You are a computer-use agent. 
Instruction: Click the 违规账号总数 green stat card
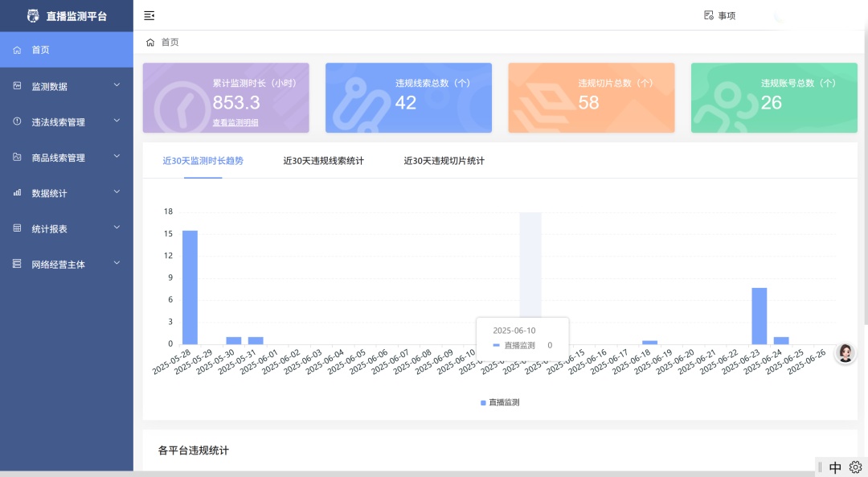pos(773,97)
